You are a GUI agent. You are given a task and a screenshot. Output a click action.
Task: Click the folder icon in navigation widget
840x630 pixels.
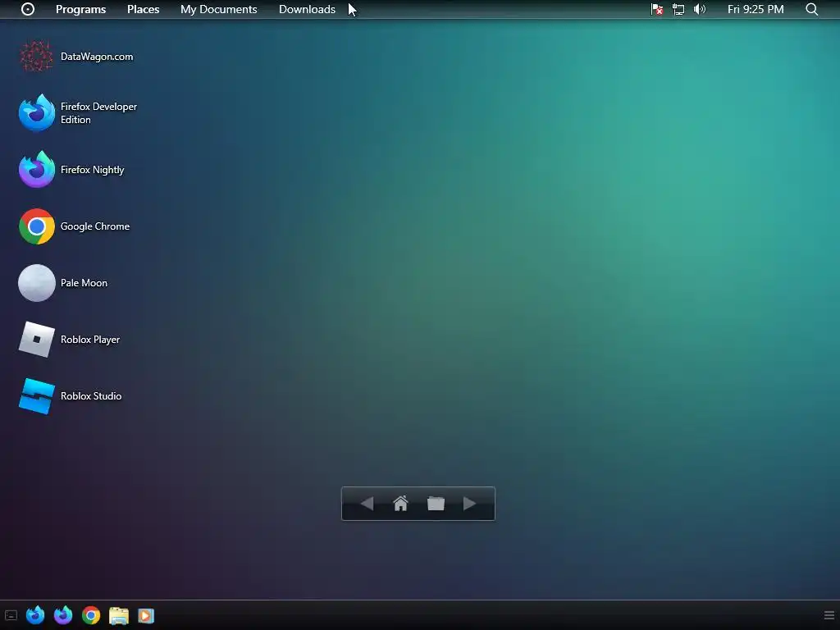[436, 504]
